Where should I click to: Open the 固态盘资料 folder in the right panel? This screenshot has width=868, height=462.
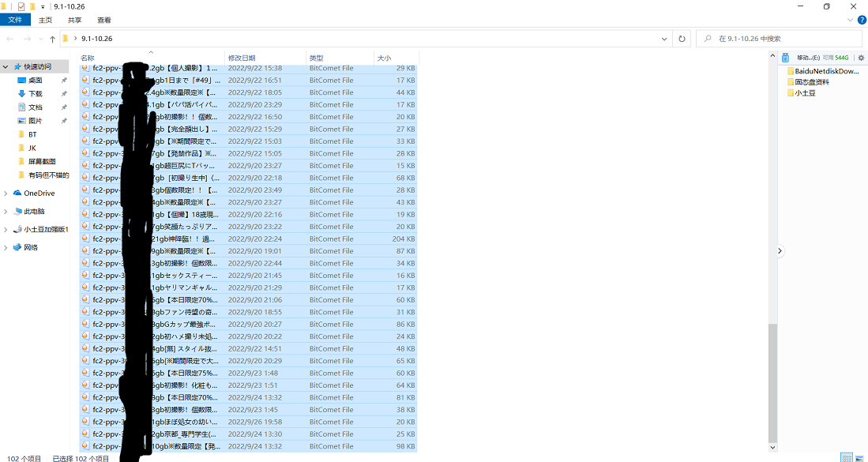(808, 82)
